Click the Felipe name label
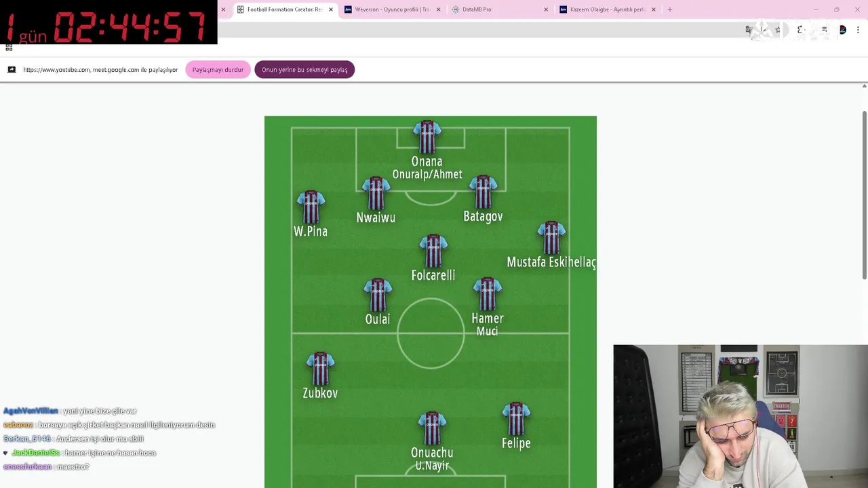The height and width of the screenshot is (488, 868). (x=516, y=443)
